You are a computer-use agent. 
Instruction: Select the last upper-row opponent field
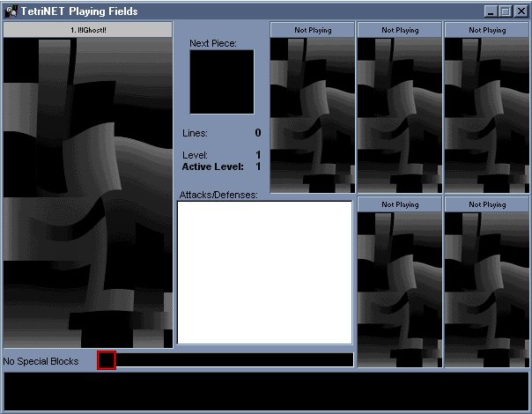coord(487,115)
